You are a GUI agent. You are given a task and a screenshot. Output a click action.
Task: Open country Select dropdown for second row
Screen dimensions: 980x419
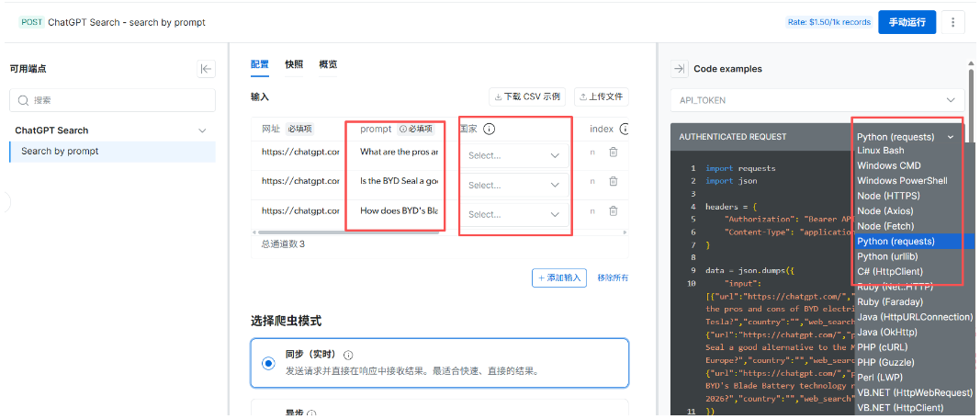point(513,185)
